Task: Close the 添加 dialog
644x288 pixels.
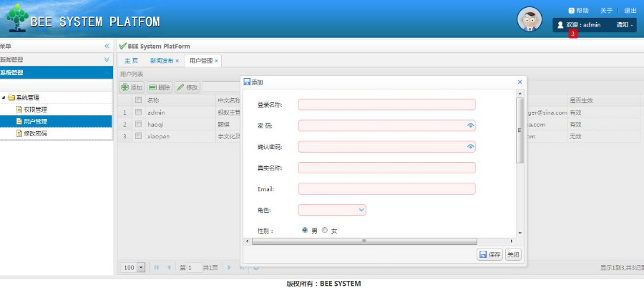Action: point(520,82)
